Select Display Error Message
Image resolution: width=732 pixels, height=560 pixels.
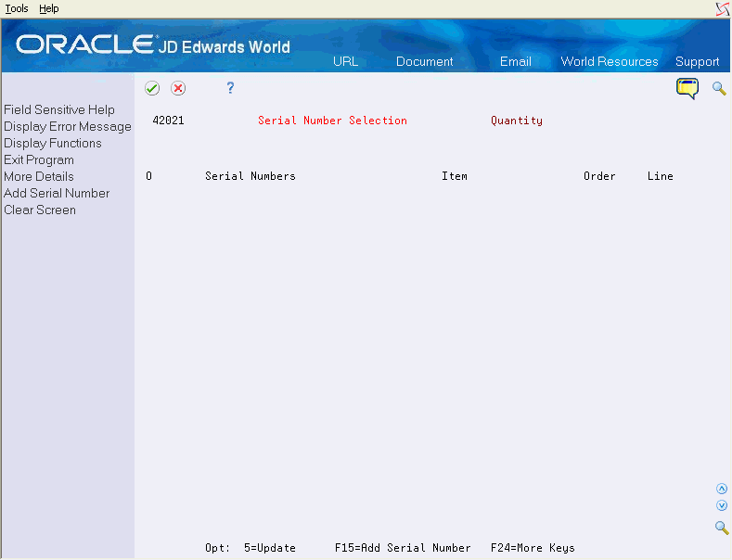point(68,126)
